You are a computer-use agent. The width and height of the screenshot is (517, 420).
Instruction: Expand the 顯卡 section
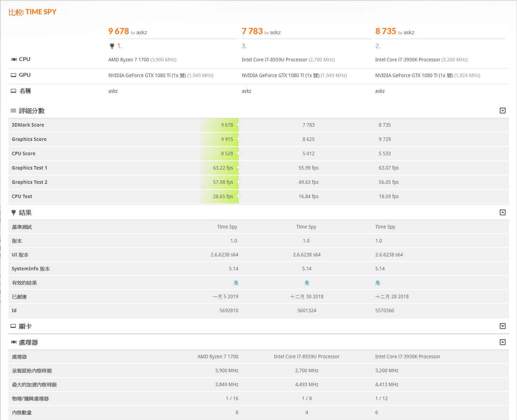503,326
